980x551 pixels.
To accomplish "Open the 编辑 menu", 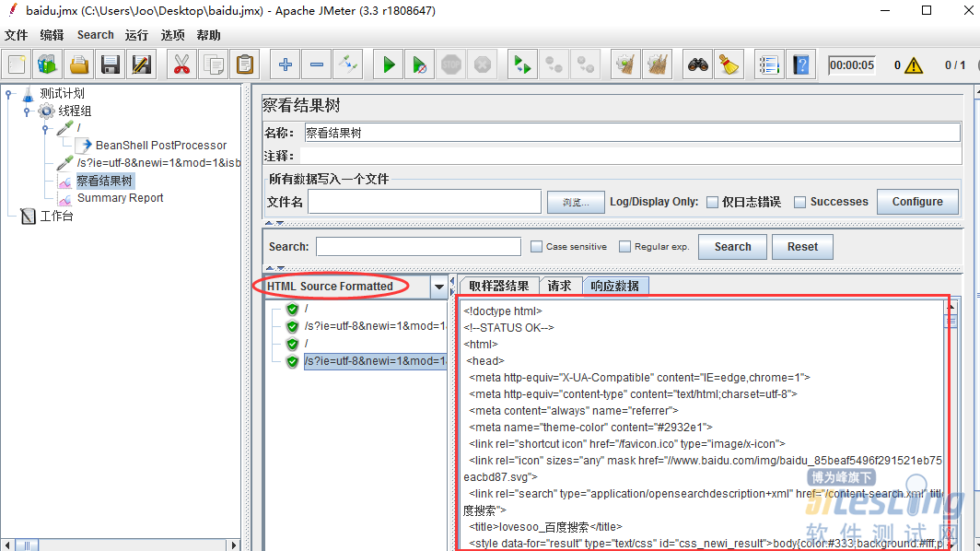I will pos(52,35).
